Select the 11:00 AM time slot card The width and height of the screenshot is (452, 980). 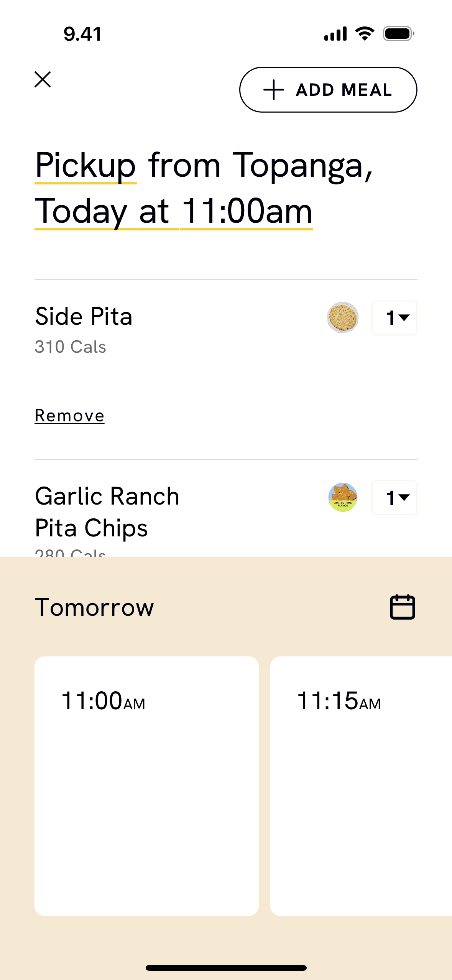tap(146, 786)
